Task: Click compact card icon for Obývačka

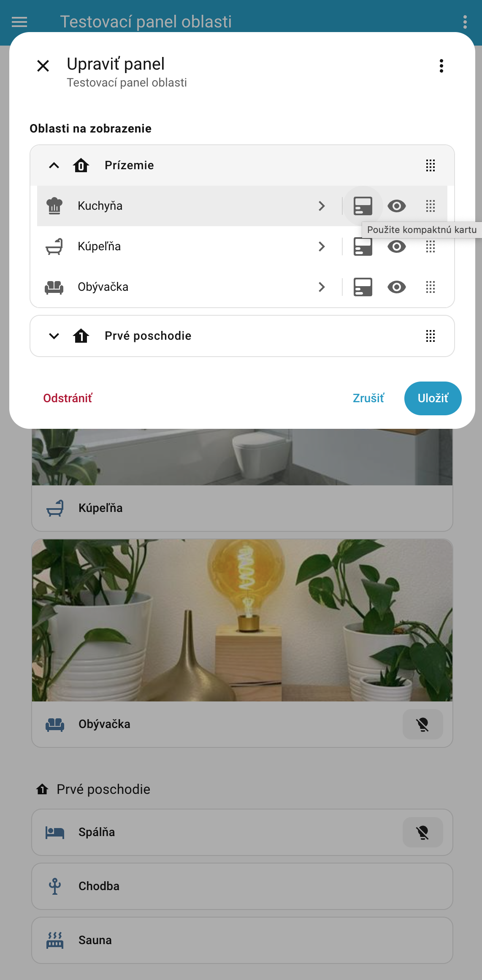Action: pyautogui.click(x=363, y=287)
